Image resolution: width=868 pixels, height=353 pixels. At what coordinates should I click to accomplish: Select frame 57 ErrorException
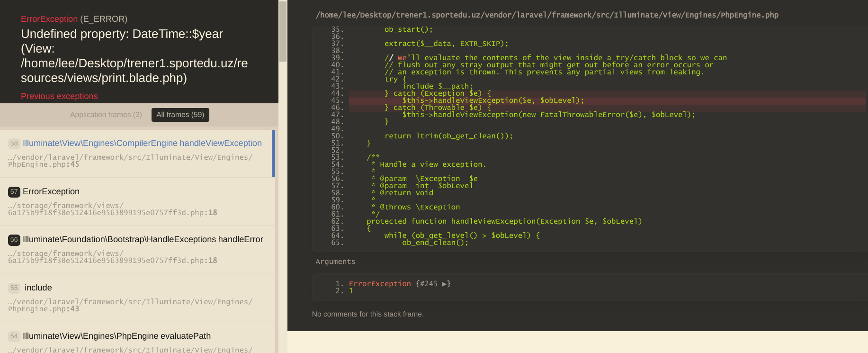pyautogui.click(x=136, y=202)
